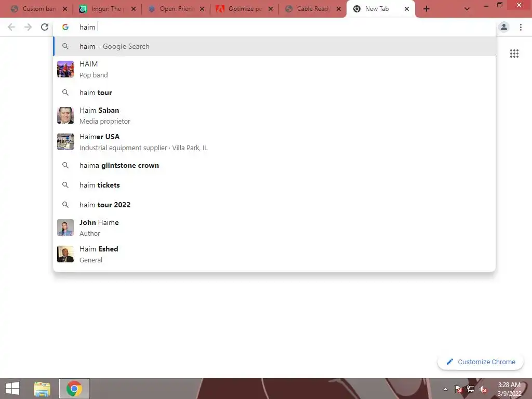Screen dimensions: 532x399
Task: Switch to the Cable Read tab
Action: coord(313,9)
